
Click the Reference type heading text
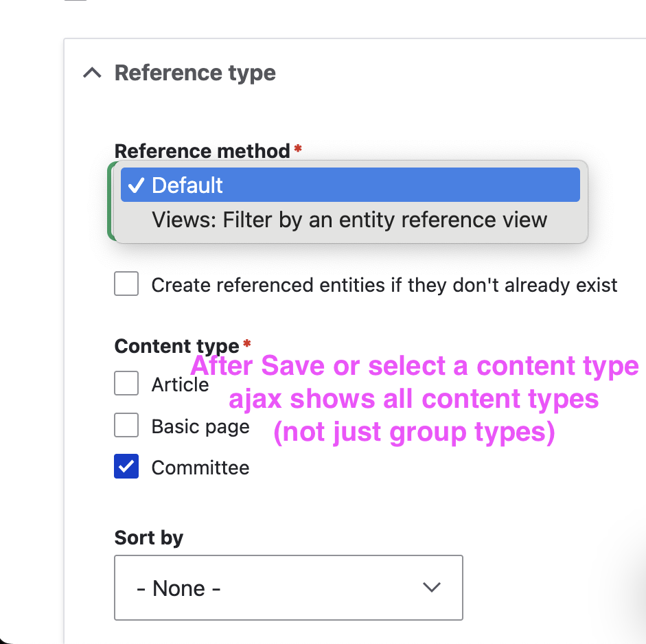[195, 73]
